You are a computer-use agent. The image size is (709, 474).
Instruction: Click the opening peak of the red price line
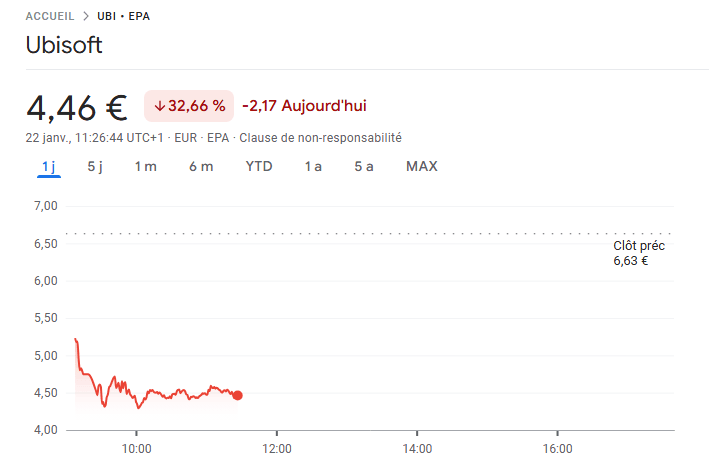pos(76,340)
